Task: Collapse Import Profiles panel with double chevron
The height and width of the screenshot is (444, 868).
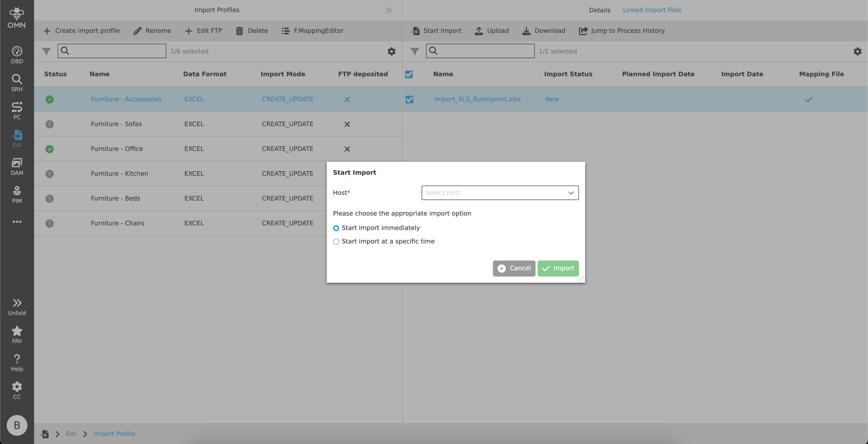Action: point(389,10)
